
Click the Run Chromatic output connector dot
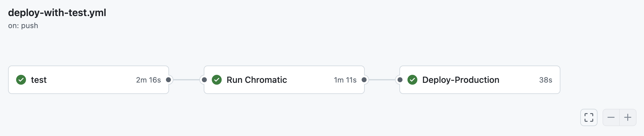[x=364, y=80]
